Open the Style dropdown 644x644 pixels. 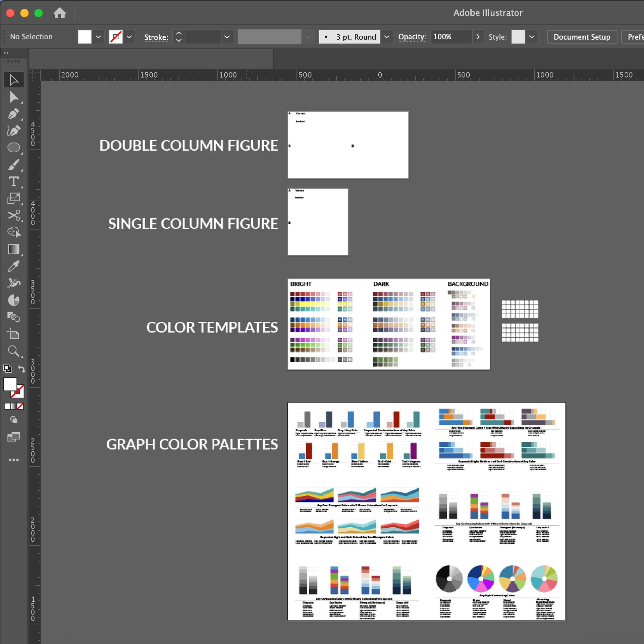coord(532,37)
